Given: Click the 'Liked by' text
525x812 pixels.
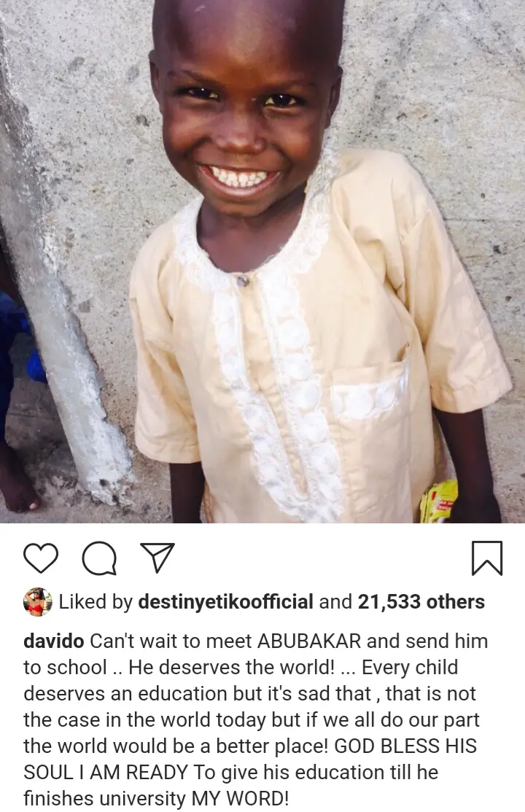Looking at the screenshot, I should pos(96,602).
